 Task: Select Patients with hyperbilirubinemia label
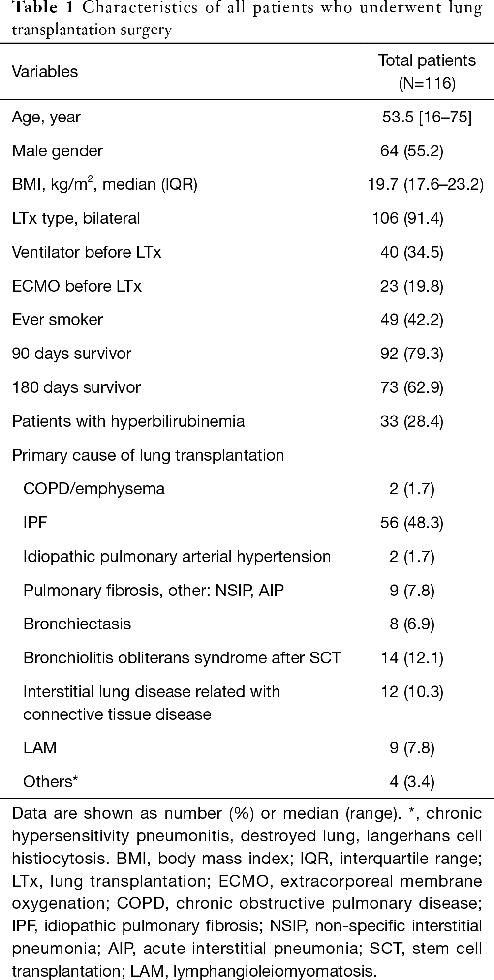coord(128,421)
